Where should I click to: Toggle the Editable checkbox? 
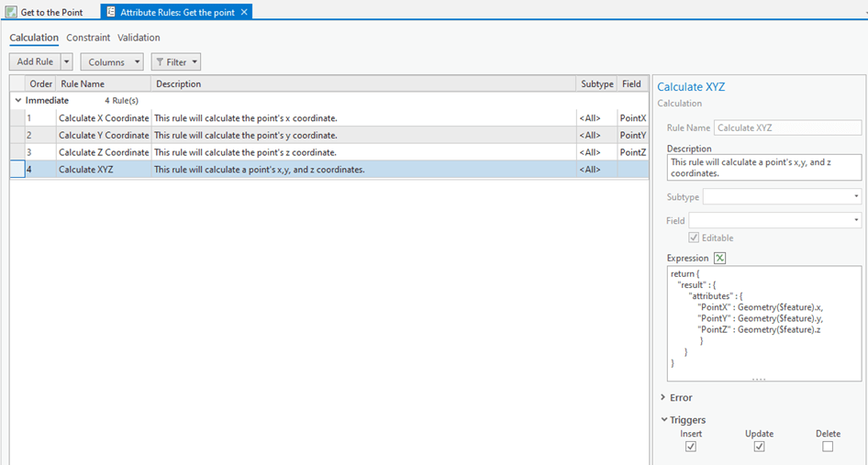[694, 238]
